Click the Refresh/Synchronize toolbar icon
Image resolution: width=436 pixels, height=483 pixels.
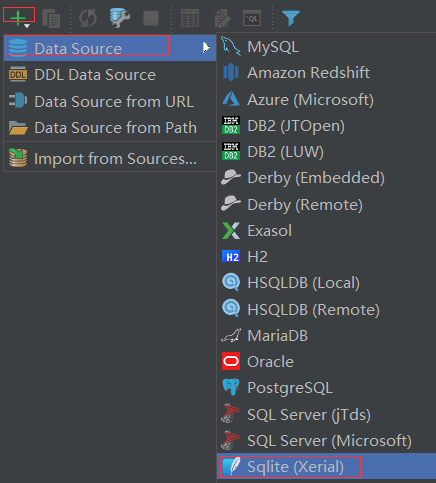(x=88, y=18)
